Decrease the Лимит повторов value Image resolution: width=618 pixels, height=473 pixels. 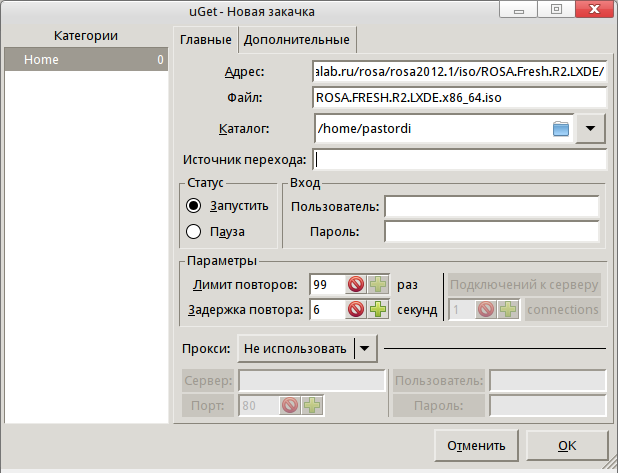355,285
